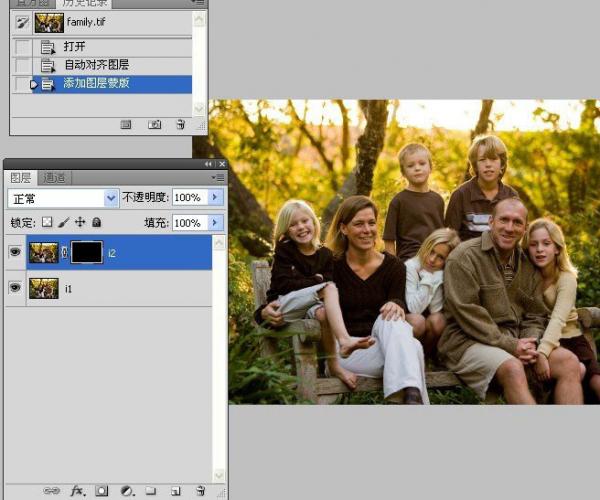Open the blend mode dropdown showing 正常
This screenshot has width=600, height=500.
click(x=63, y=198)
